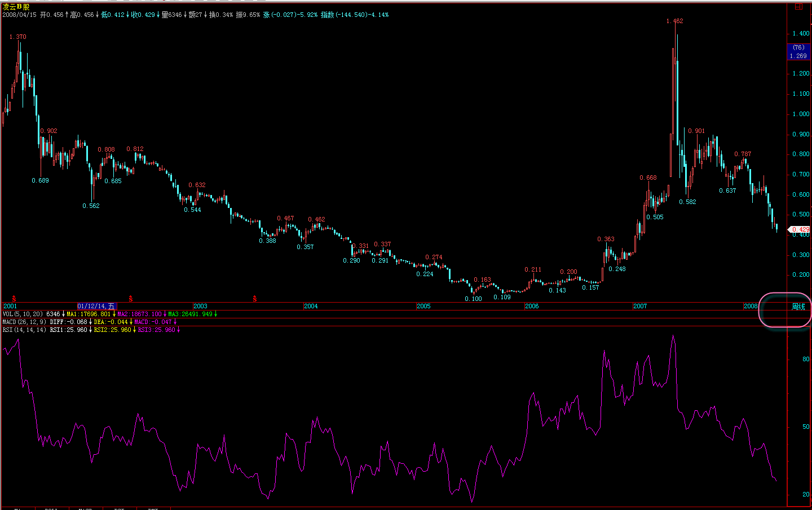Click the RSI1:25.960 value

(68, 330)
